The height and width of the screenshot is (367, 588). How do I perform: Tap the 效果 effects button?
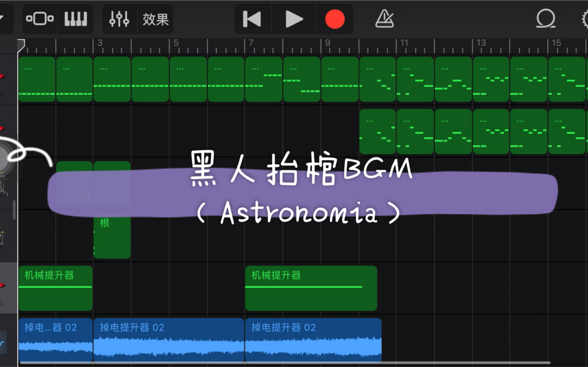(x=155, y=19)
